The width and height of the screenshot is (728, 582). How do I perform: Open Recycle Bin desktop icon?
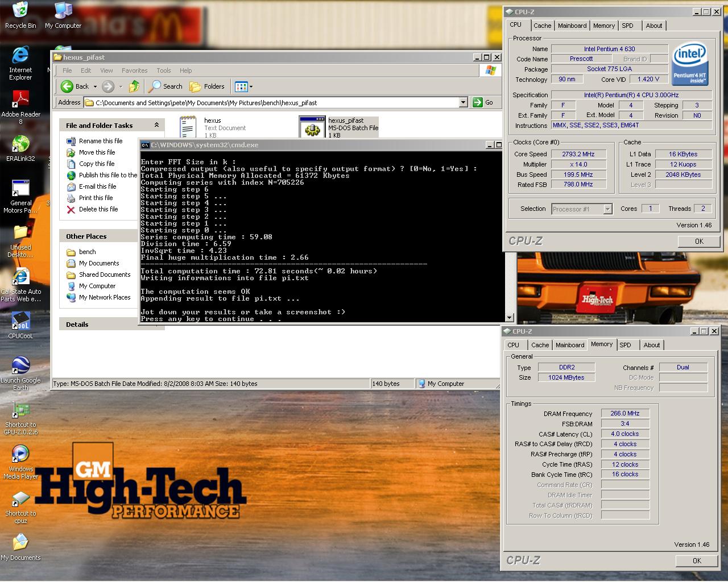point(20,15)
